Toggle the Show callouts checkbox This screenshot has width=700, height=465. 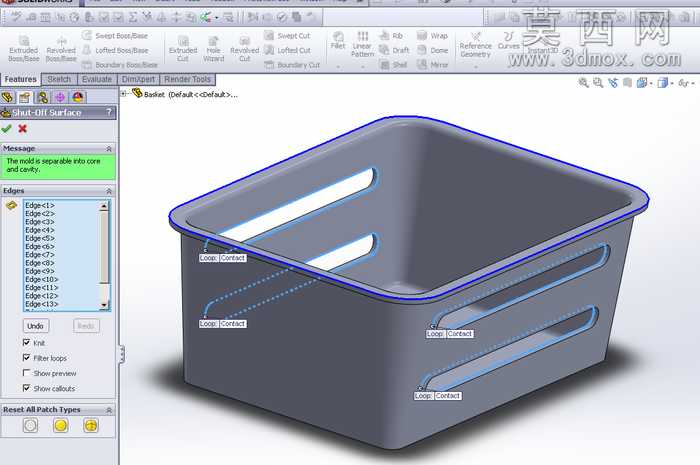26,388
